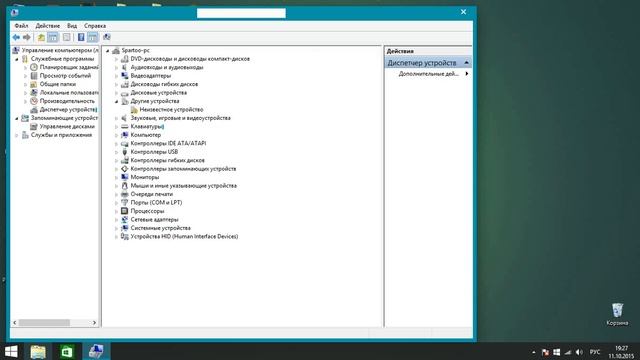Image resolution: width=640 pixels, height=360 pixels.
Task: Click the Action Center flag in system tray
Action: pos(545,352)
